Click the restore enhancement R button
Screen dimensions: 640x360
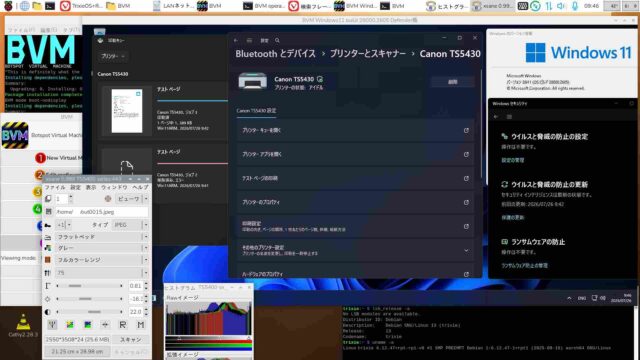[x=122, y=325]
